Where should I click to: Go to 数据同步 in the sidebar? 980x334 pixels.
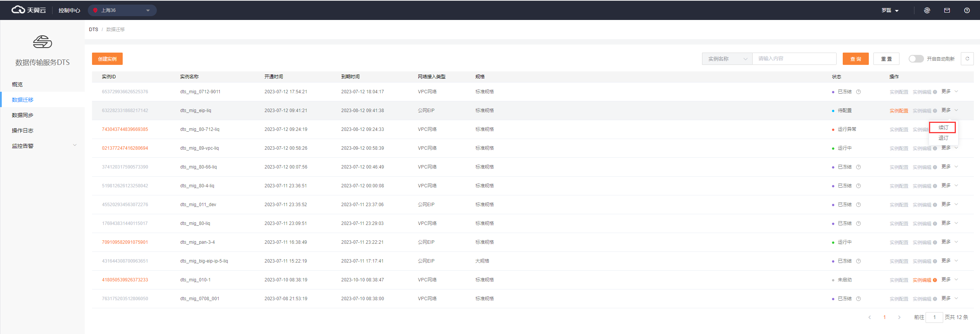pos(23,115)
